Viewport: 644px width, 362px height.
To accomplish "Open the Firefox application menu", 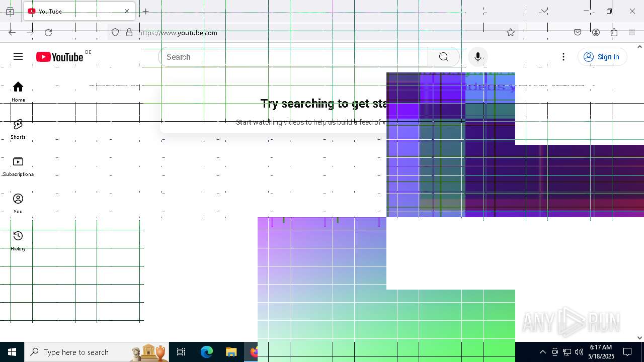I will coord(632,33).
